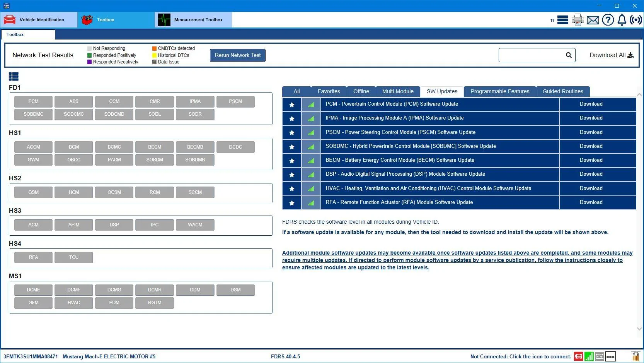Open the notifications bell icon
This screenshot has height=363, width=644.
[x=622, y=20]
